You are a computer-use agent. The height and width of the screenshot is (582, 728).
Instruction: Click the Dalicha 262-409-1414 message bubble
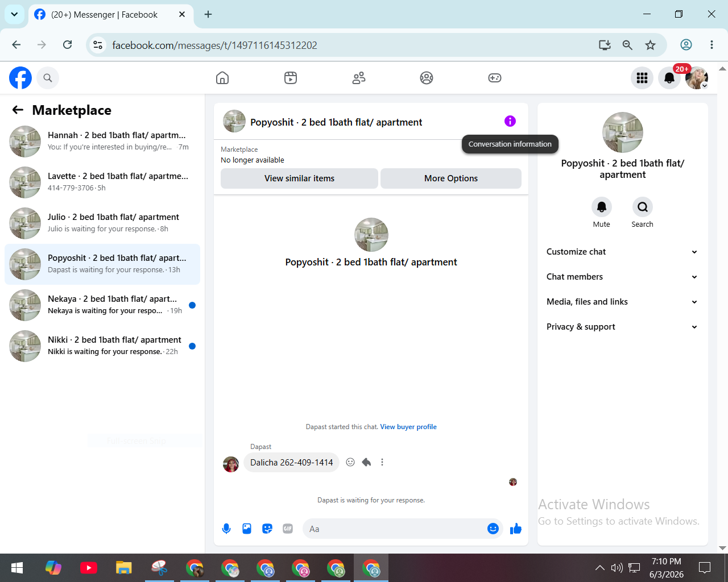pos(292,463)
